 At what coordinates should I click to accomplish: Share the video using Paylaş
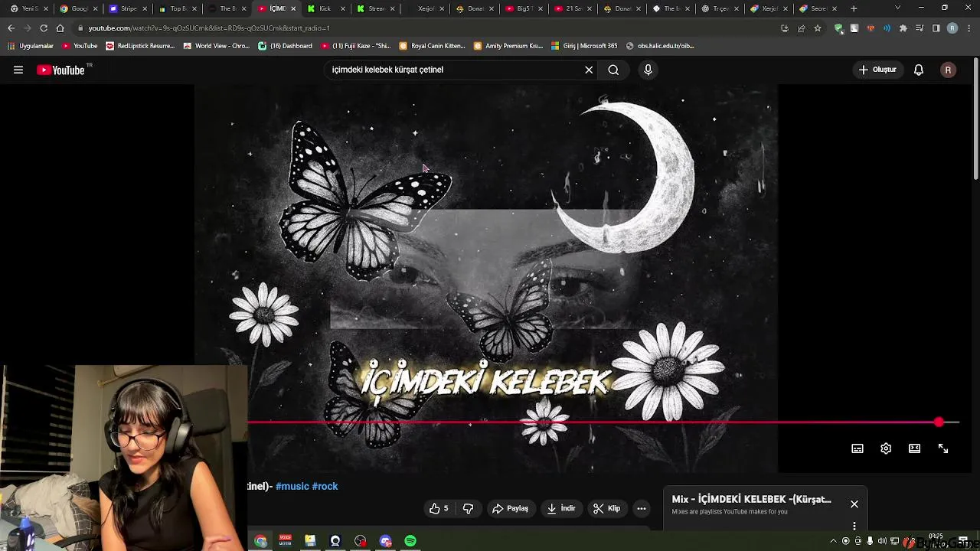(x=511, y=508)
